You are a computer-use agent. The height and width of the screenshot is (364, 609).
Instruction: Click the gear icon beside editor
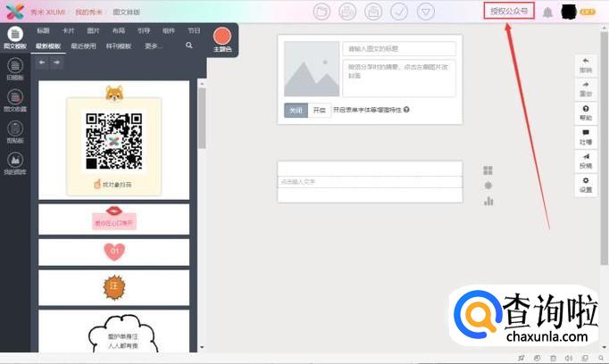(x=488, y=186)
